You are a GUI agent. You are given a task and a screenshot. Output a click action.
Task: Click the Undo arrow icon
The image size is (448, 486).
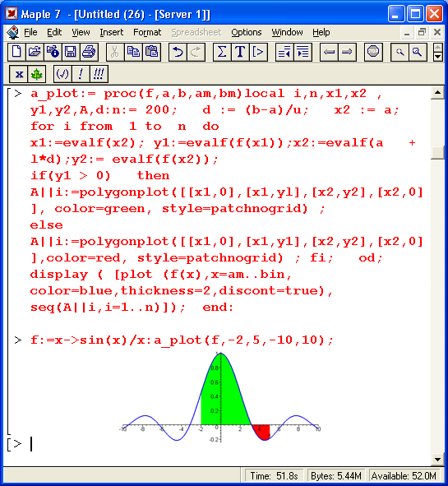(x=178, y=52)
